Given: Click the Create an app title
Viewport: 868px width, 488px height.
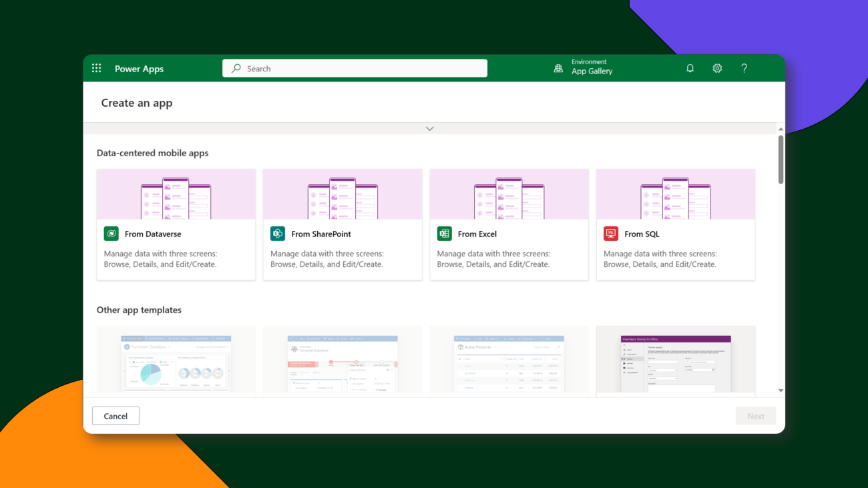Looking at the screenshot, I should pos(137,103).
